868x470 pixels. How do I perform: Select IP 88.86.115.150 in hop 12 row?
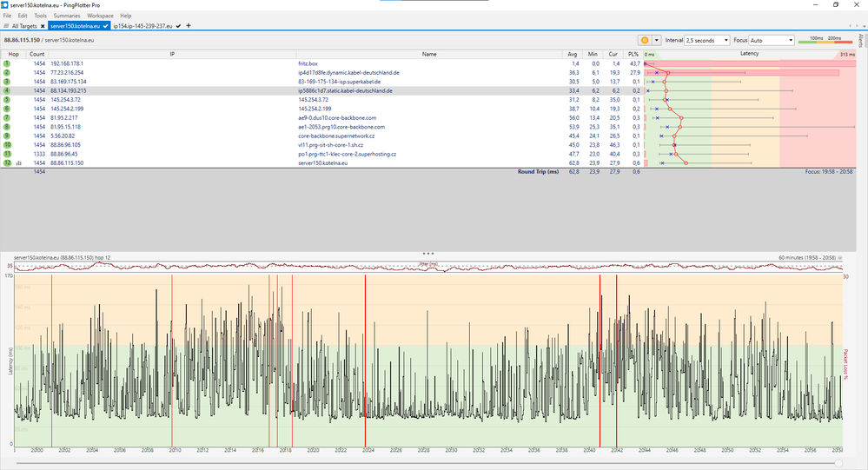(x=67, y=162)
